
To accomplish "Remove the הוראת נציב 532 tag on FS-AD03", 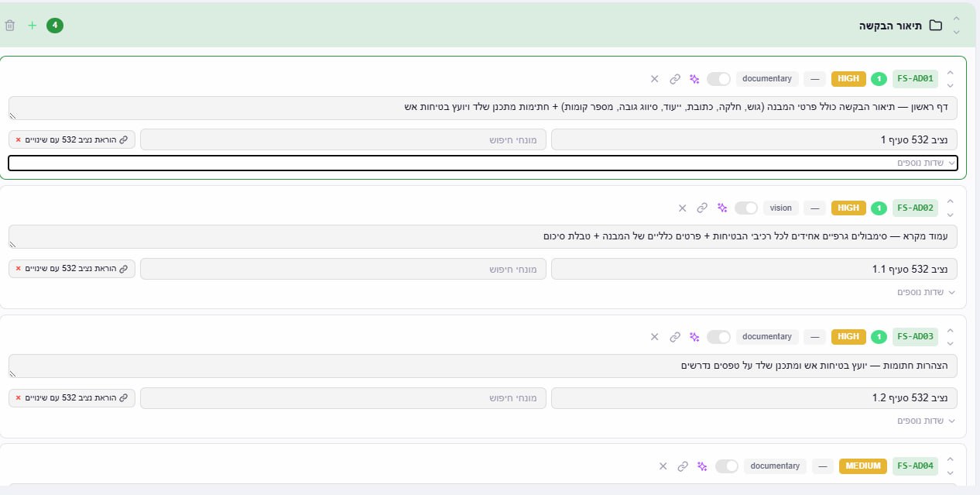I will pyautogui.click(x=19, y=398).
